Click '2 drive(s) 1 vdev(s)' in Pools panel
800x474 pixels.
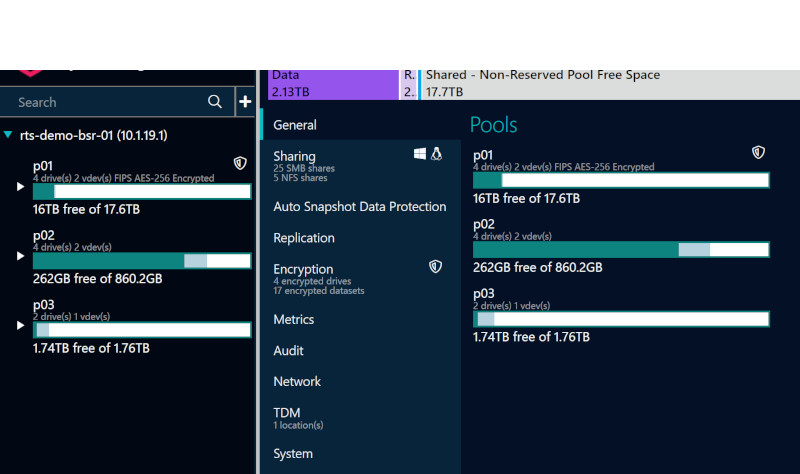pyautogui.click(x=512, y=306)
